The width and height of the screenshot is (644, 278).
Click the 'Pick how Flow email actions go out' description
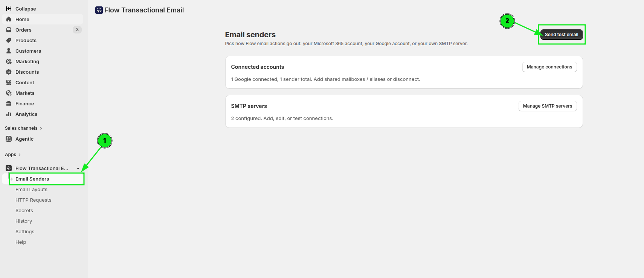tap(346, 44)
